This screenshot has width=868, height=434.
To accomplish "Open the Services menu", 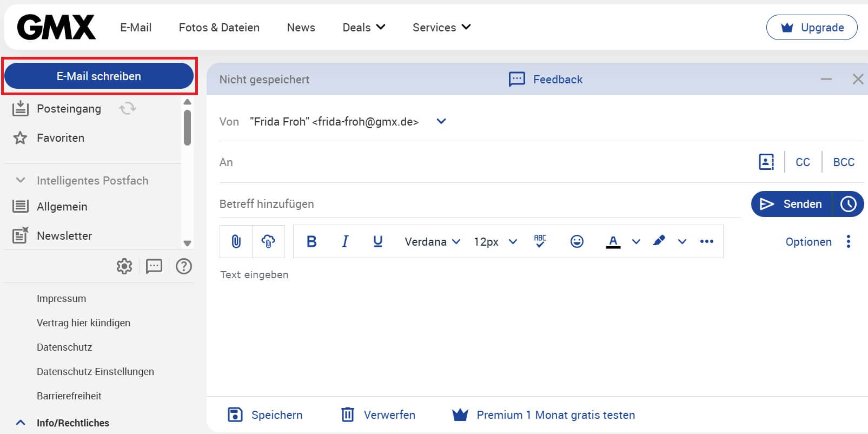I will tap(441, 27).
